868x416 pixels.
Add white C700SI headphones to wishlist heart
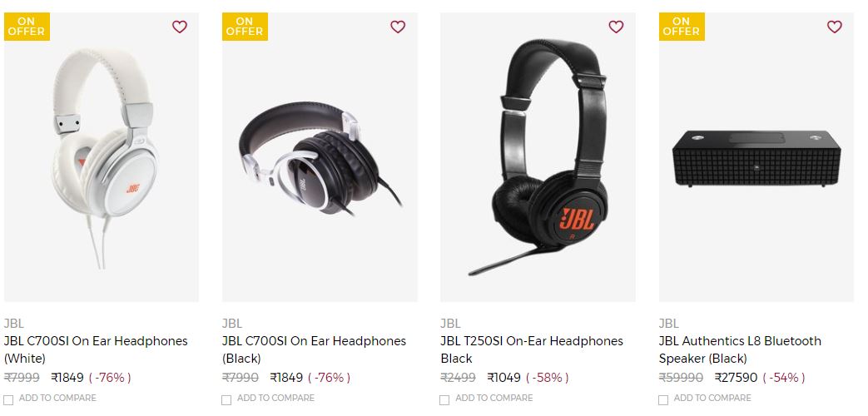[x=180, y=27]
